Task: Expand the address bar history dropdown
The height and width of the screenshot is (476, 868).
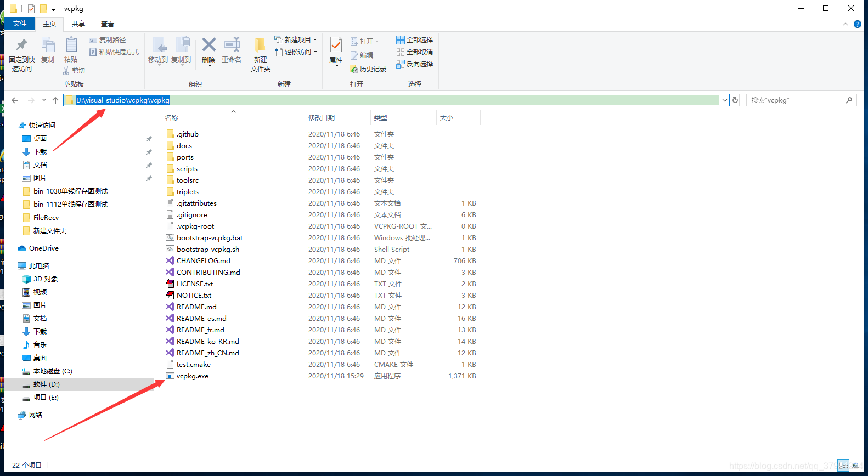Action: (725, 100)
